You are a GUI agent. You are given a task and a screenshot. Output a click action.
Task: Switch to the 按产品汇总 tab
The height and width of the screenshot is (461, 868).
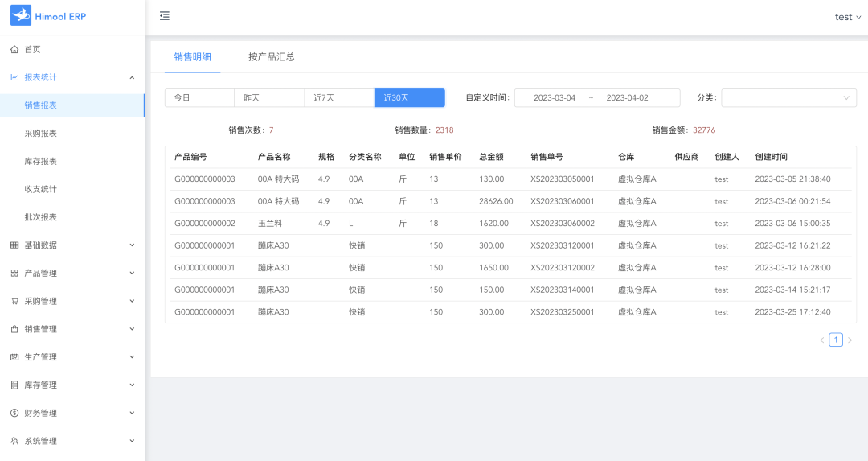[272, 57]
